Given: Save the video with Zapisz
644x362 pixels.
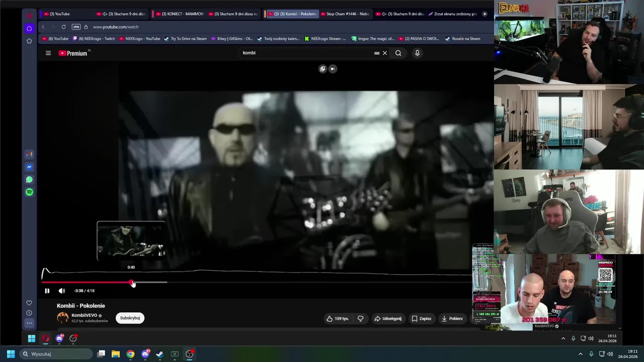Looking at the screenshot, I should pos(421,318).
